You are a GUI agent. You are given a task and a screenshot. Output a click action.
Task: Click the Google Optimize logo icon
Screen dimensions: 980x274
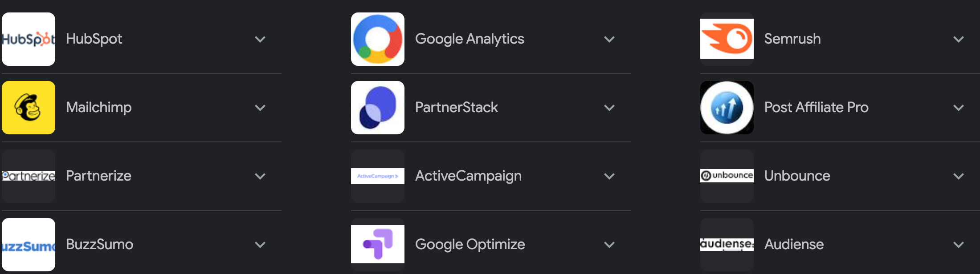(x=378, y=244)
